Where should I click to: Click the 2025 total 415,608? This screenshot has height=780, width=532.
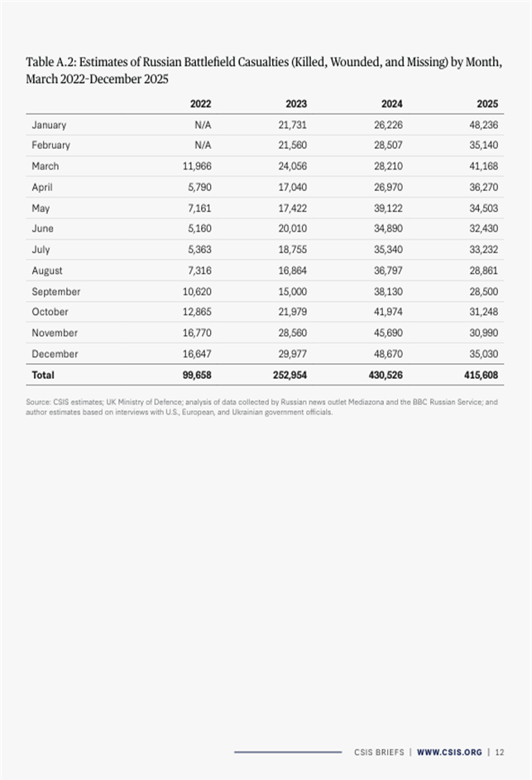pyautogui.click(x=480, y=375)
